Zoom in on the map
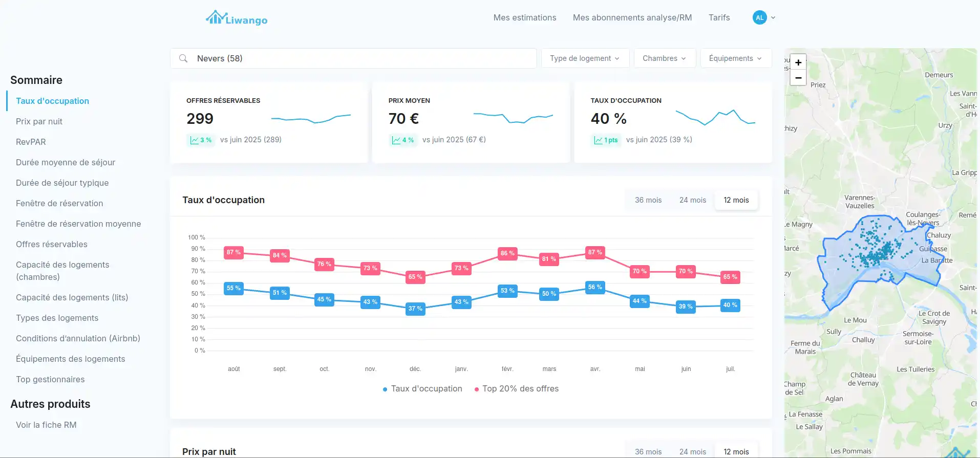This screenshot has height=458, width=980. 798,62
